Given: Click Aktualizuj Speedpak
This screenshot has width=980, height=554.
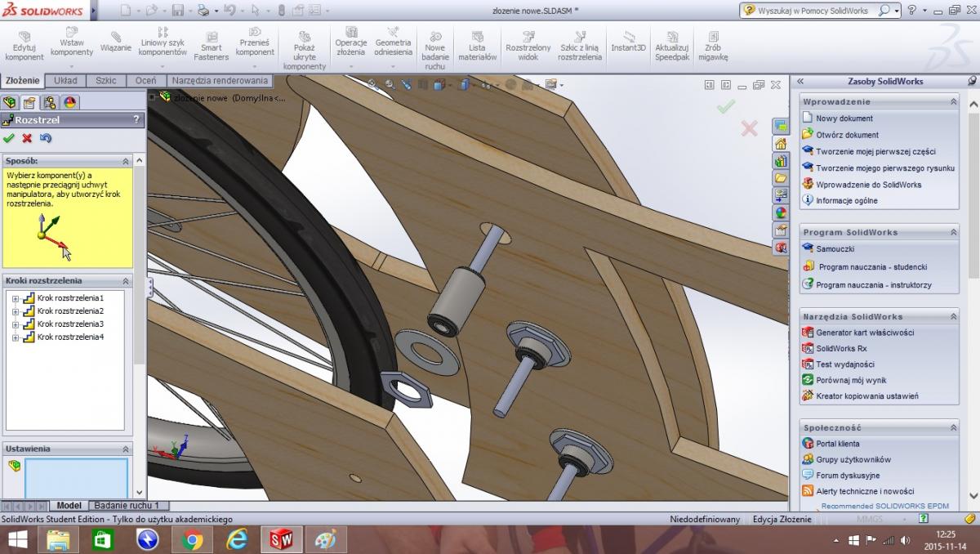Looking at the screenshot, I should 672,47.
